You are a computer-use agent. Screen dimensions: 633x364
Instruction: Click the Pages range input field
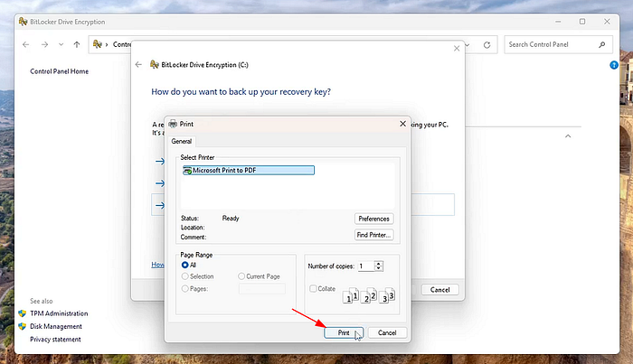[262, 289]
